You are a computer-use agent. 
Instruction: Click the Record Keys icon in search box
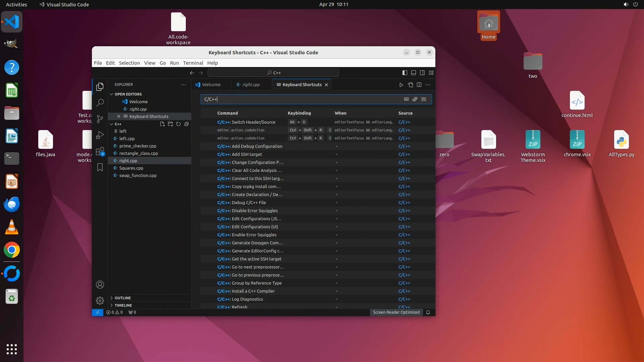(406, 99)
